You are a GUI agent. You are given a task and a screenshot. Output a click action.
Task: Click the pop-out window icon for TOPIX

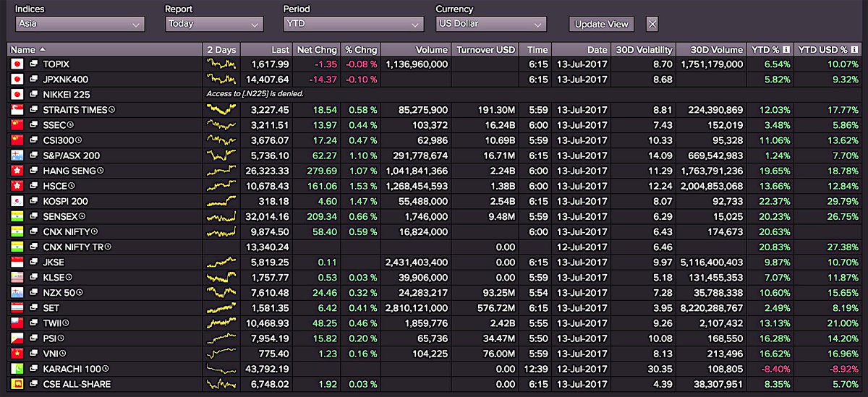click(x=33, y=64)
